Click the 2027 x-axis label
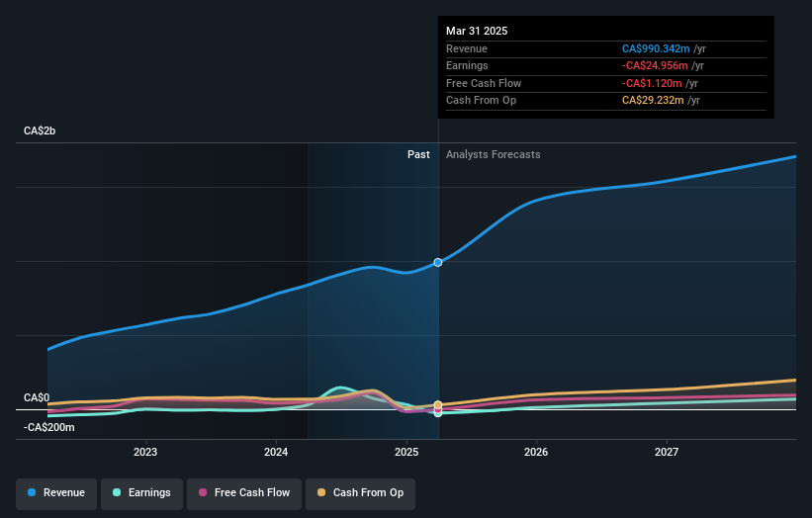 [x=667, y=453]
